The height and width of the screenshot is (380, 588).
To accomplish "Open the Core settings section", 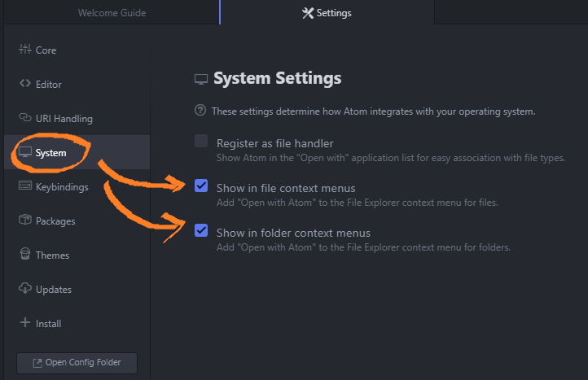I will click(x=77, y=50).
